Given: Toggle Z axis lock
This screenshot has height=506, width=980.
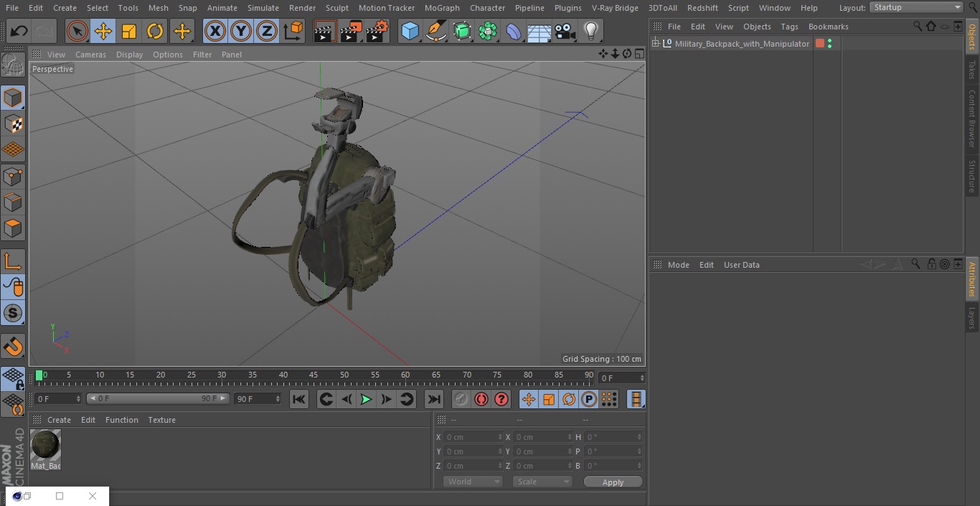Looking at the screenshot, I should [x=267, y=31].
